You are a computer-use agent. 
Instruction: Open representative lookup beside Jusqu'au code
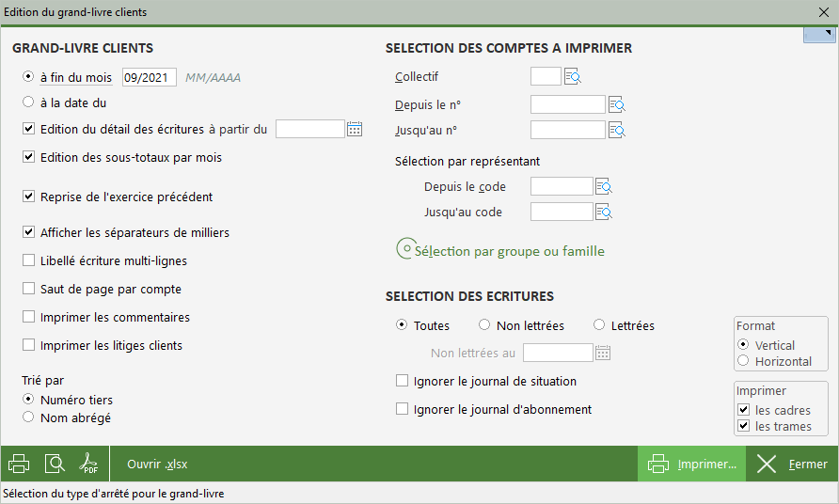pos(604,213)
